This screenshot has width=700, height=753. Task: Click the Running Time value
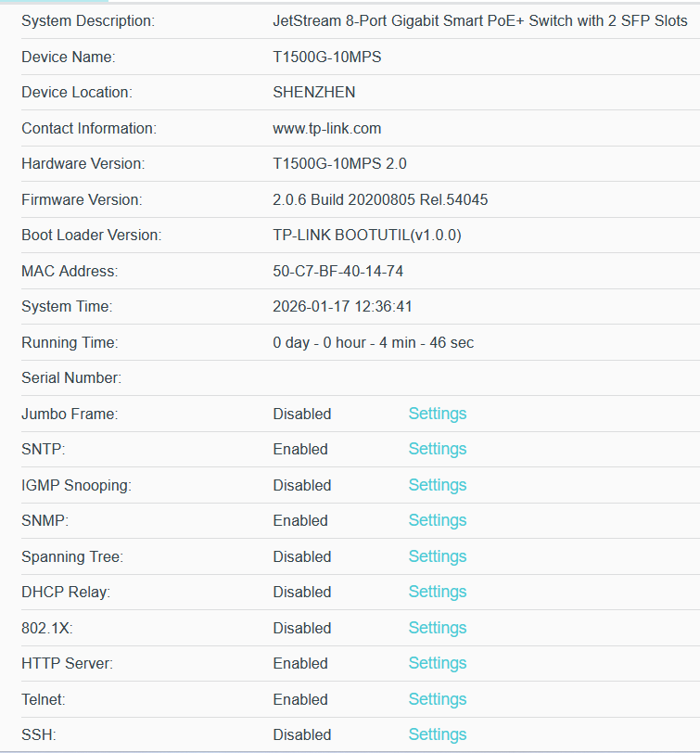pyautogui.click(x=373, y=342)
